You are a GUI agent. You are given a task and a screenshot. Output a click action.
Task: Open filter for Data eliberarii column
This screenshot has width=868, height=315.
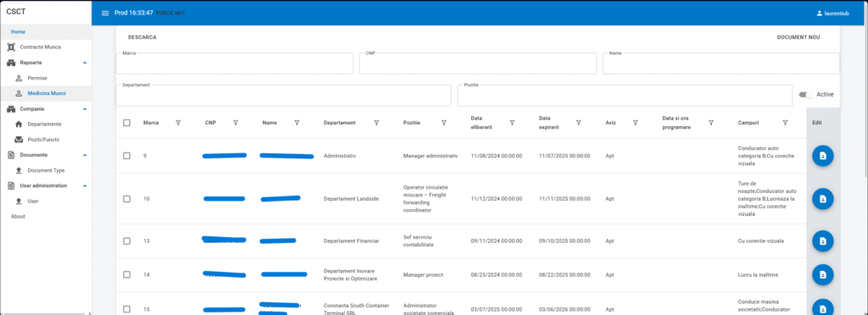(x=512, y=123)
